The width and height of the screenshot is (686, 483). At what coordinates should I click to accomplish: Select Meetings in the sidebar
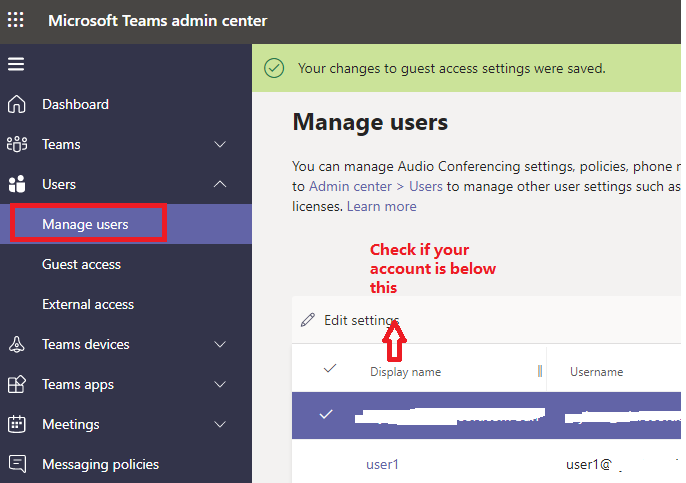(71, 424)
